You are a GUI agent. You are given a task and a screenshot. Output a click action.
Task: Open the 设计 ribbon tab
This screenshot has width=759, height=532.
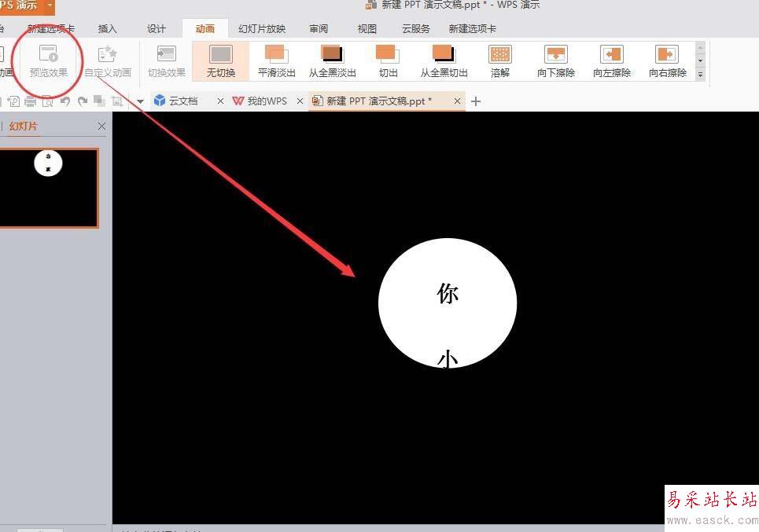[x=157, y=28]
